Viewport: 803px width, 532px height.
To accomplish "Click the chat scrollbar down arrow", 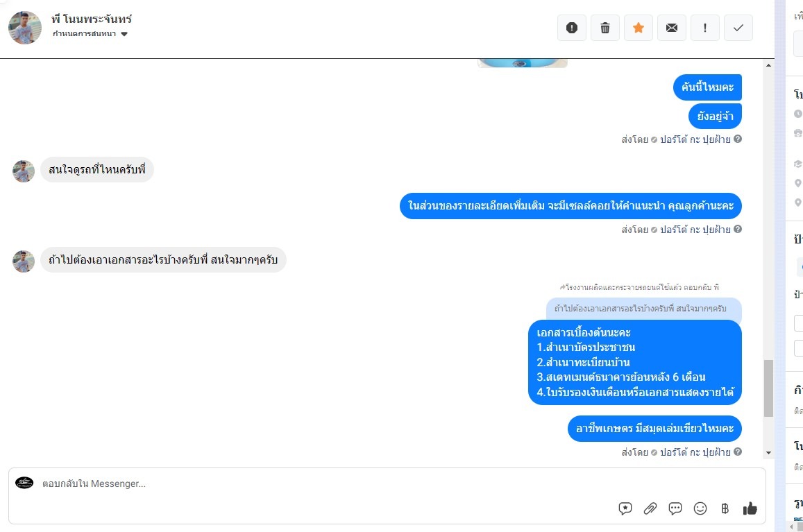I will (768, 453).
